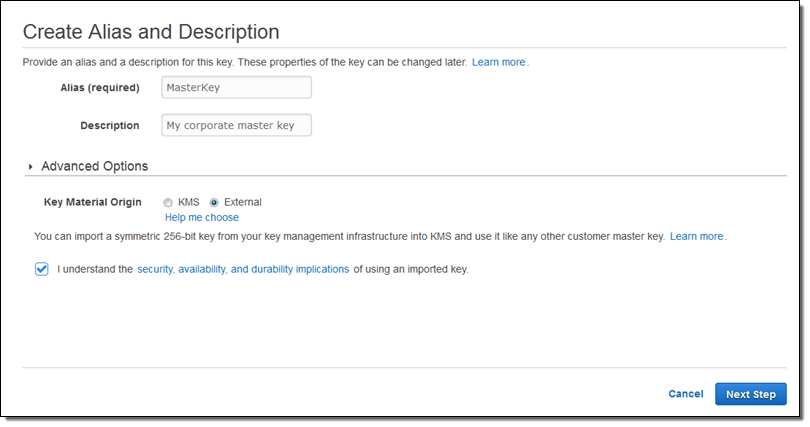Image resolution: width=810 pixels, height=427 pixels.
Task: Click the External option label text
Action: click(242, 202)
